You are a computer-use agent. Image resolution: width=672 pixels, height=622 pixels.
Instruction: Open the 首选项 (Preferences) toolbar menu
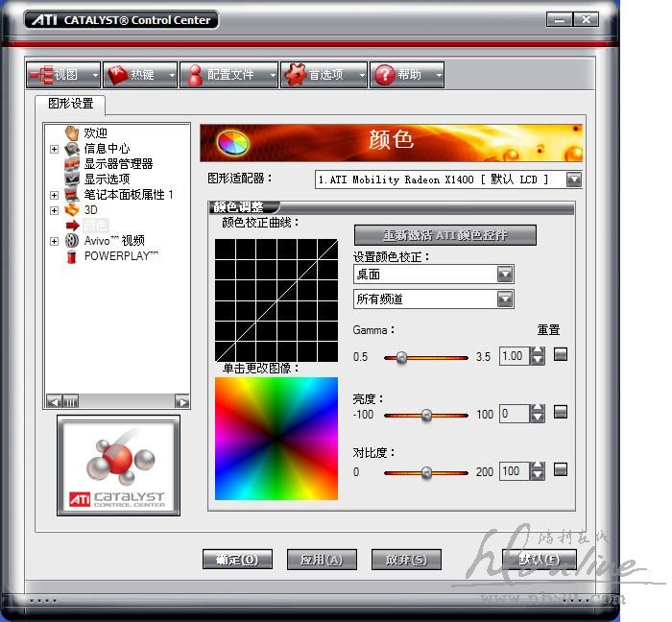tap(324, 75)
